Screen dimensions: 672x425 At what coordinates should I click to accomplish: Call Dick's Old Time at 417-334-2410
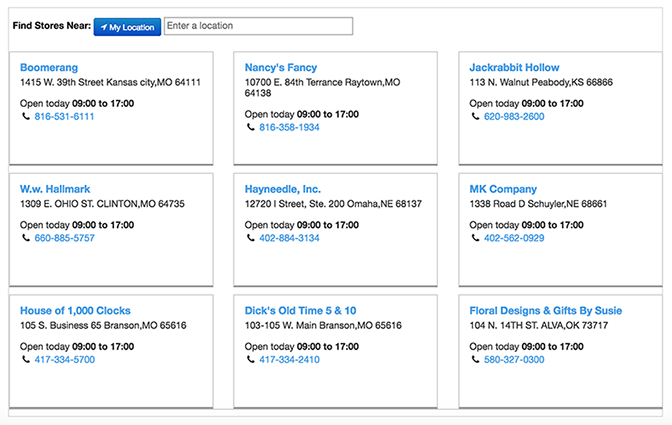coord(289,360)
